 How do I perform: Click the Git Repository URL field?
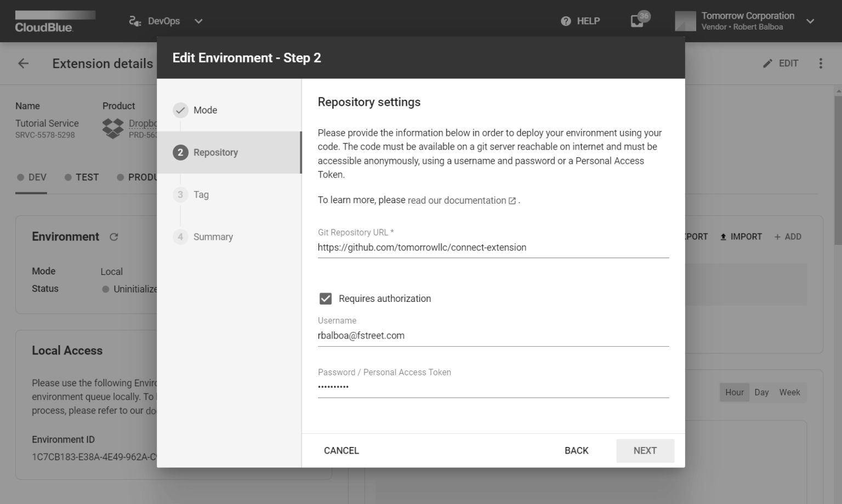[x=493, y=248]
